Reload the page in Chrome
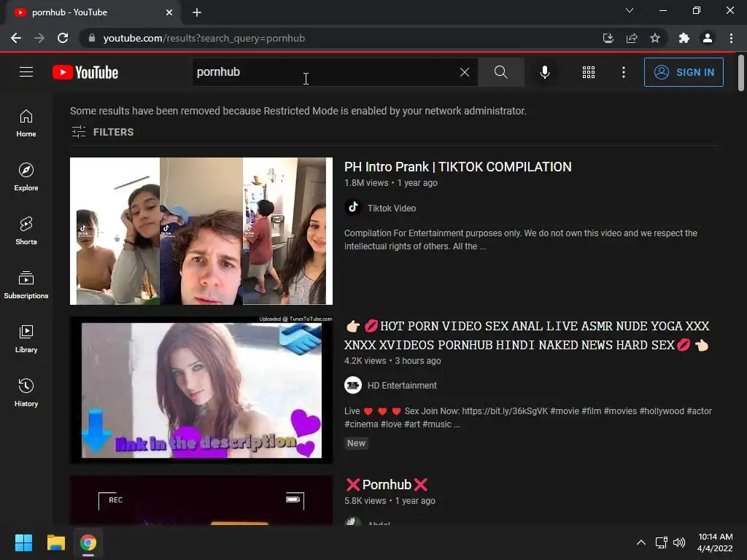Screen dimensions: 747x560 coord(63,38)
